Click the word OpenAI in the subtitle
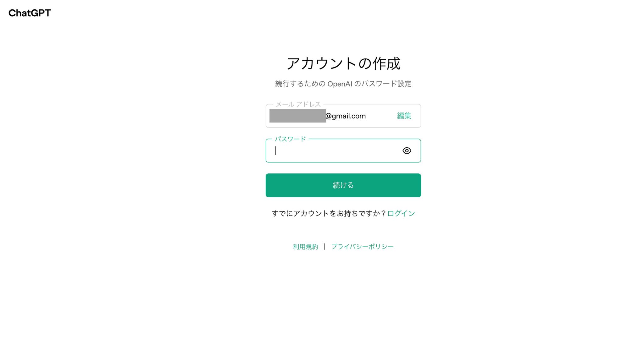The height and width of the screenshot is (350, 644). click(x=340, y=84)
